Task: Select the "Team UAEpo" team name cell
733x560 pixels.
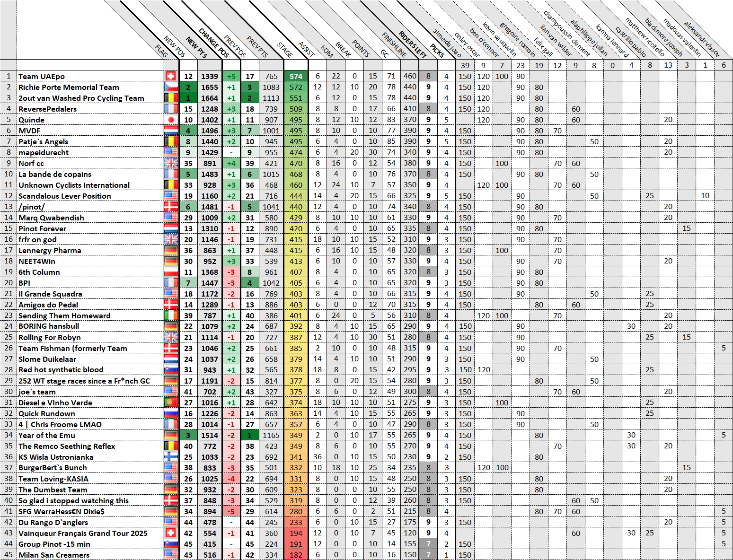Action: (90, 76)
